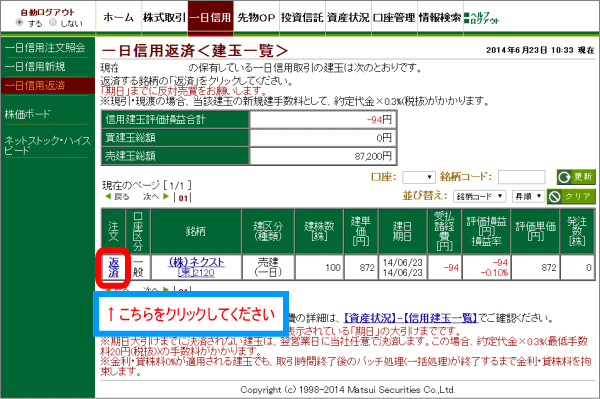Open the 株式取引 menu tab
Image resolution: width=600 pixels, height=399 pixels.
[x=164, y=17]
